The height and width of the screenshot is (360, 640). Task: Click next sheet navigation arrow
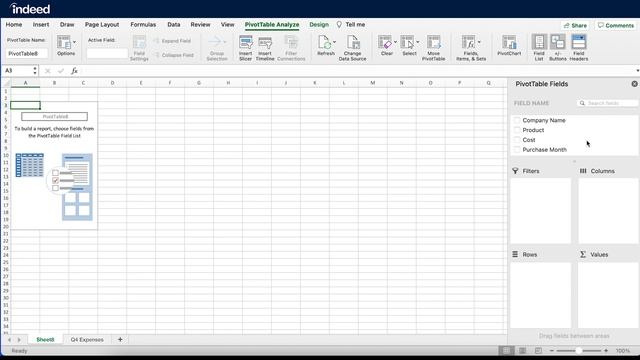(19, 340)
